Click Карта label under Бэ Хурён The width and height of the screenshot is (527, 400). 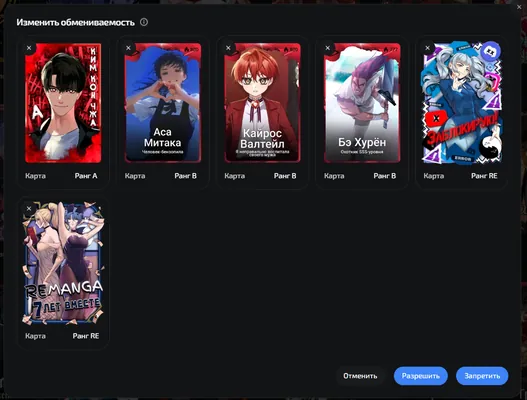(334, 176)
